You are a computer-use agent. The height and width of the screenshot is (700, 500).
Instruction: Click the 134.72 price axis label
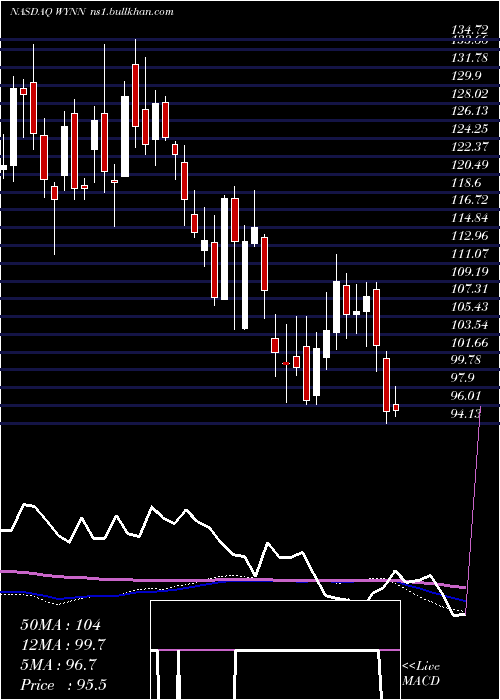click(470, 30)
